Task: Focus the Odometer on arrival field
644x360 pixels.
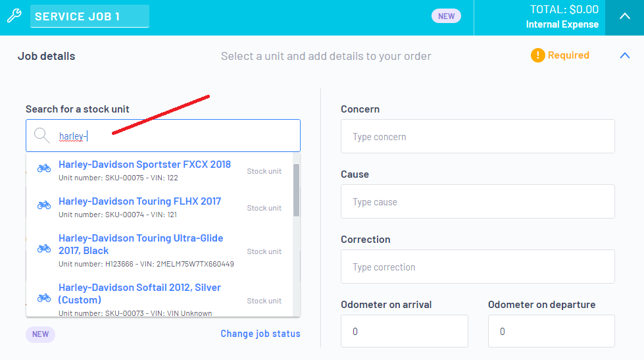Action: point(404,331)
